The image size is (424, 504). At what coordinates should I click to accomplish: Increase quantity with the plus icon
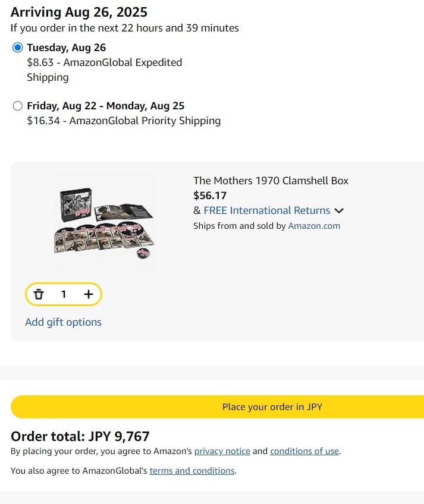[x=89, y=294]
